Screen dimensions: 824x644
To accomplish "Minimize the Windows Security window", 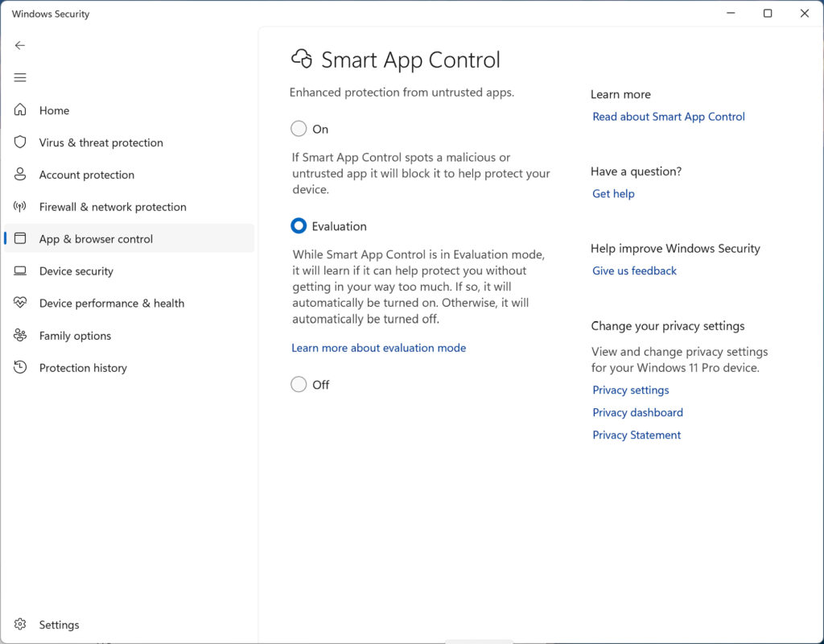I will (731, 13).
